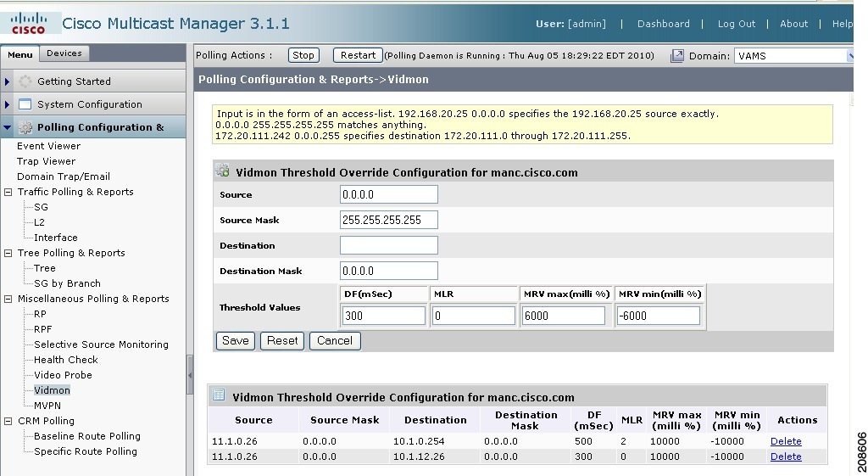This screenshot has width=868, height=476.
Task: Click Log Out in the header
Action: coord(737,24)
